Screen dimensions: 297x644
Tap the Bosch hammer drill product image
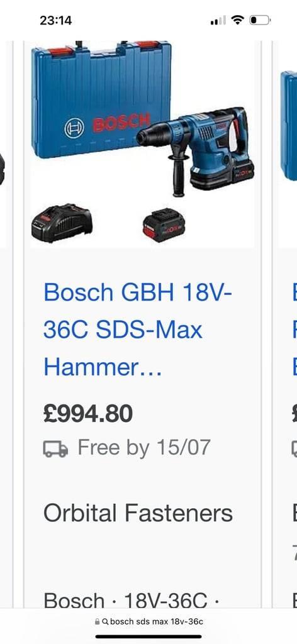[196, 151]
